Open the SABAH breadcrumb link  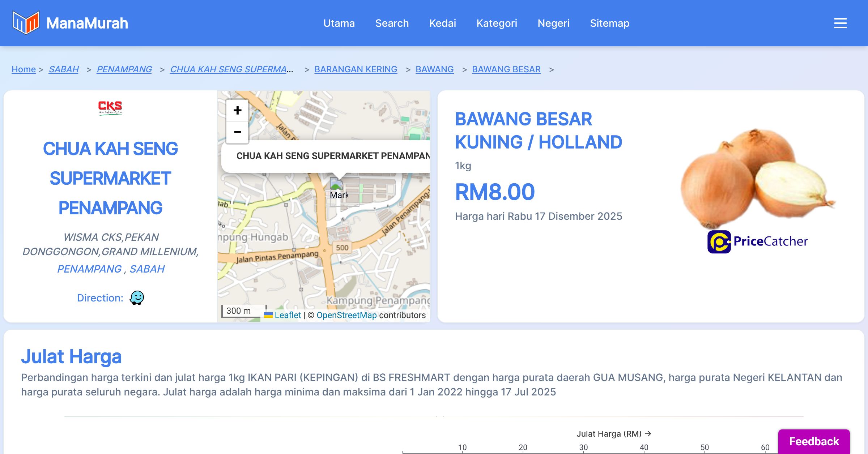(x=64, y=69)
